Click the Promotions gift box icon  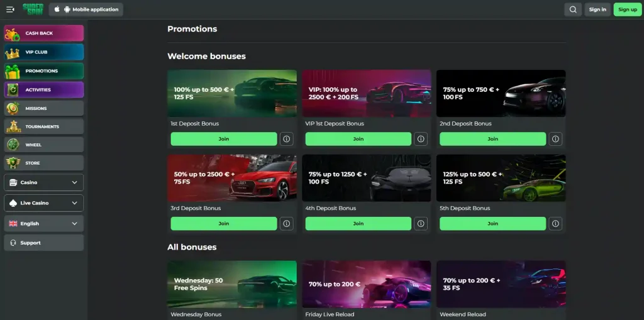[13, 72]
